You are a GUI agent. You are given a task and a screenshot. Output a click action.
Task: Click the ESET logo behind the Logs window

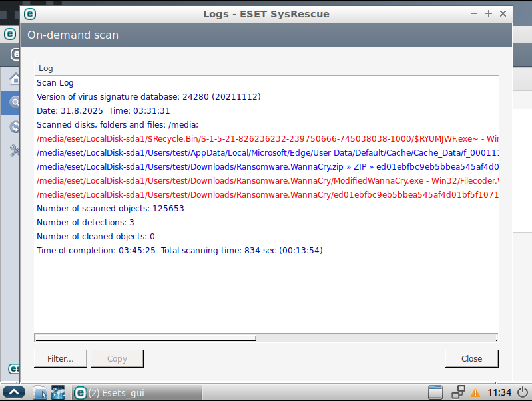click(10, 34)
